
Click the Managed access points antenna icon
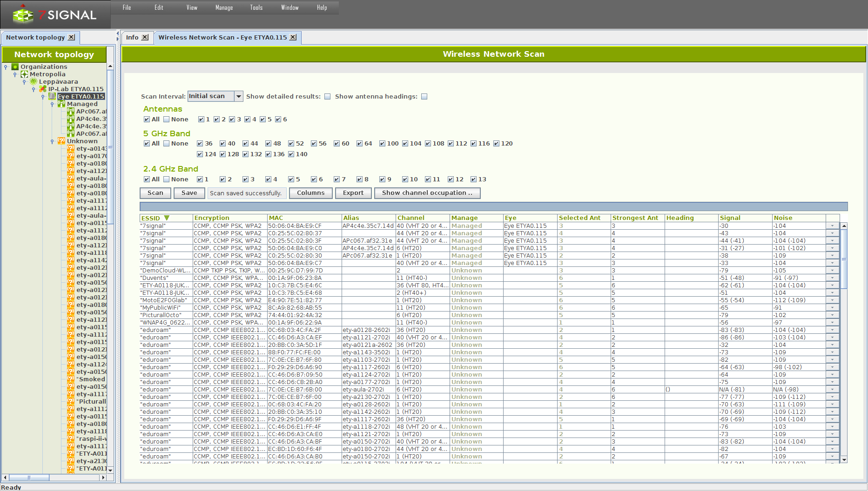[x=61, y=104]
